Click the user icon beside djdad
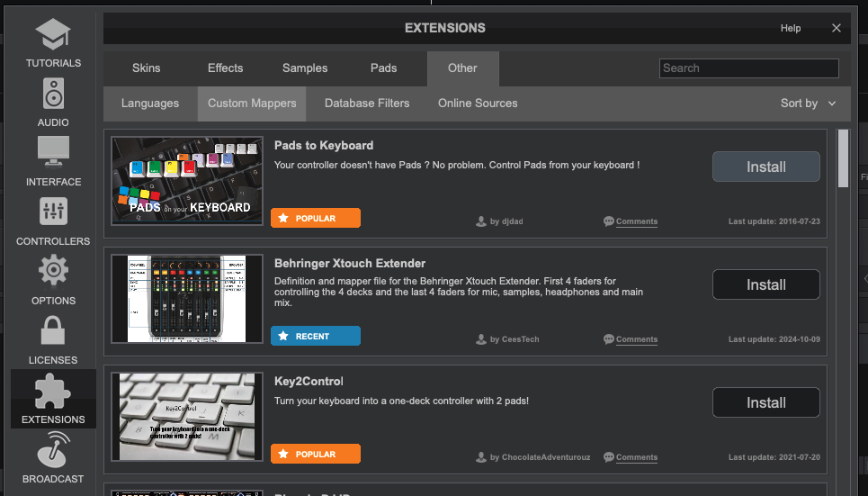Viewport: 868px width, 496px height. pos(481,221)
